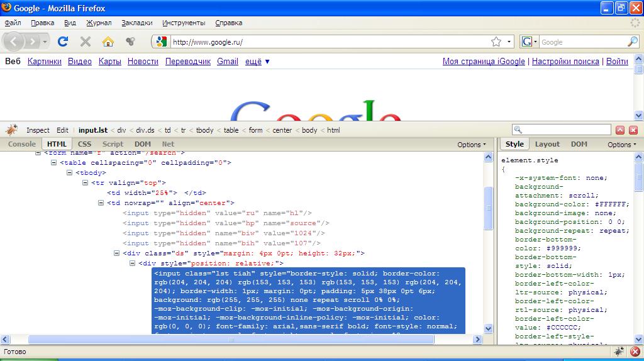644x361 pixels.
Task: Open the Вид menu
Action: pyautogui.click(x=70, y=23)
